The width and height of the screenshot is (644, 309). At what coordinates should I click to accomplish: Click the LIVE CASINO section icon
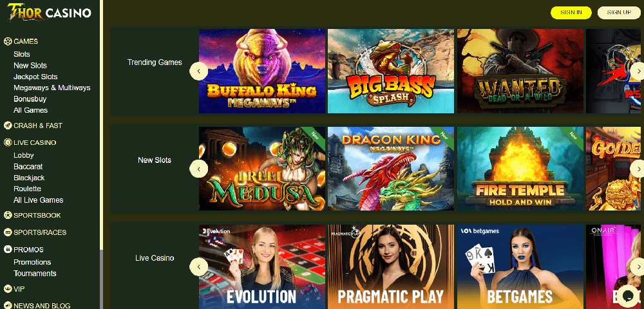pos(7,142)
